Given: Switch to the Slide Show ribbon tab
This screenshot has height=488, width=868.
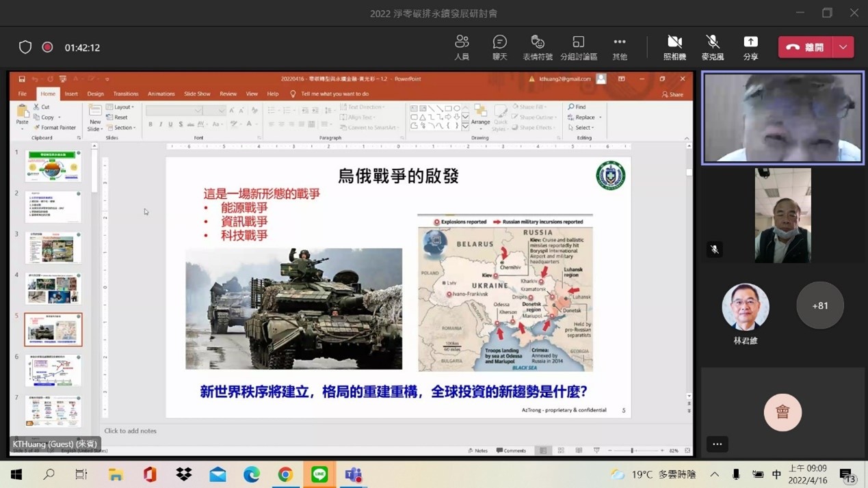Looking at the screenshot, I should point(197,94).
